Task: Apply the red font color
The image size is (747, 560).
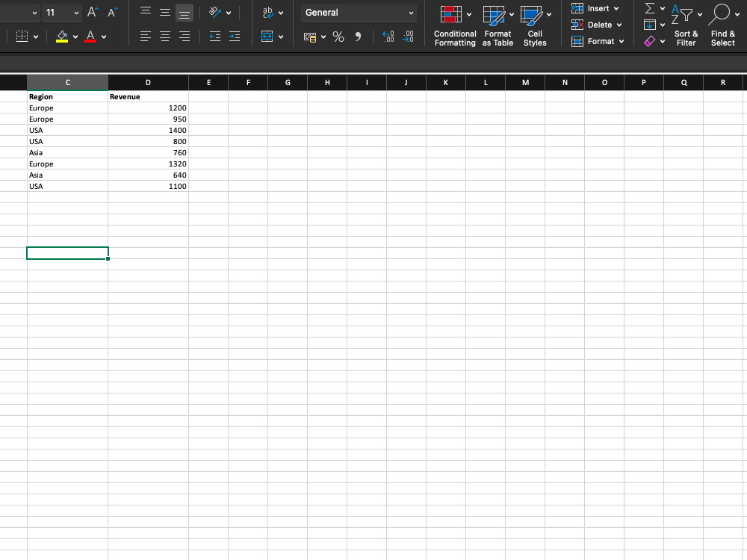Action: point(90,36)
